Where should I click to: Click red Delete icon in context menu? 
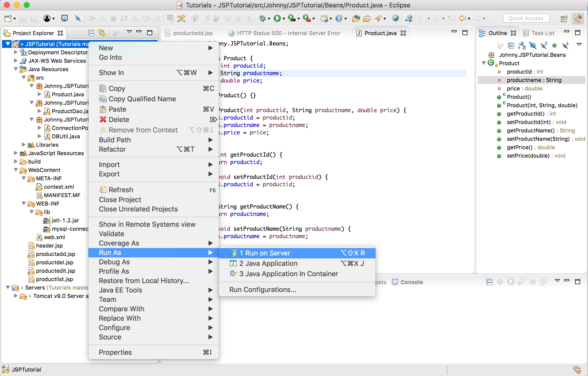point(103,120)
